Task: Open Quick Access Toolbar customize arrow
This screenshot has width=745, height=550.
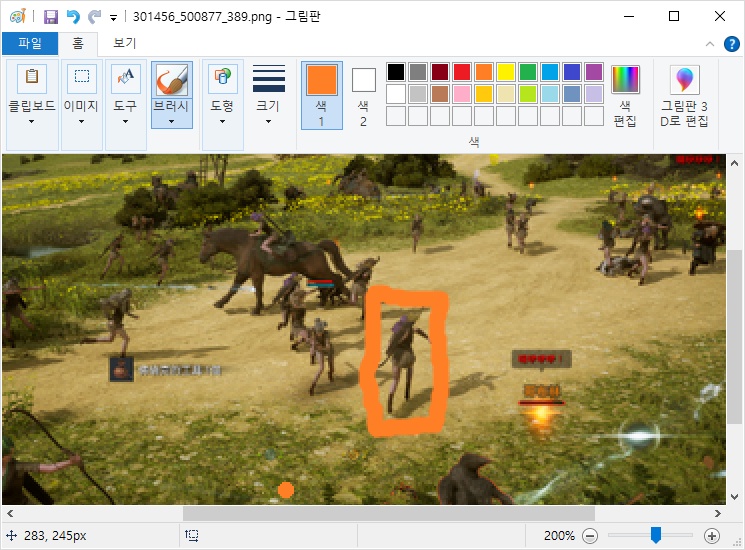Action: 114,18
